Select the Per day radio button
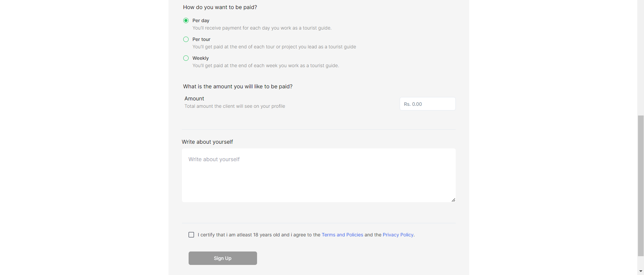The image size is (644, 275). (x=186, y=20)
